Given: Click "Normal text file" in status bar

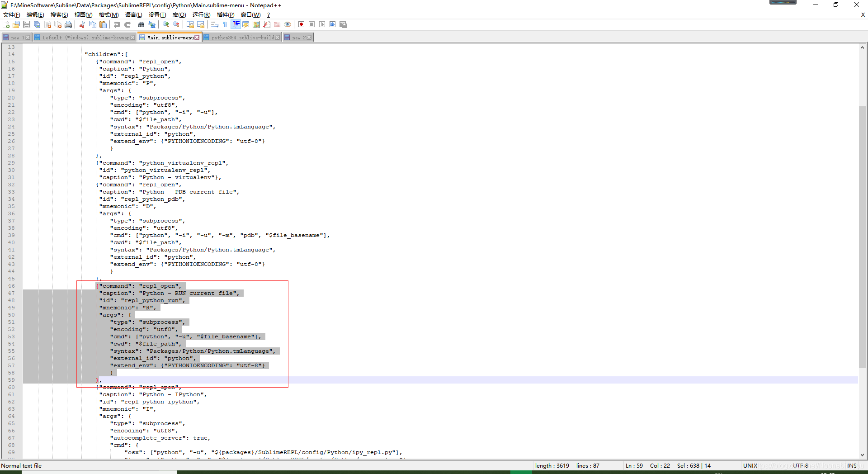Looking at the screenshot, I should click(21, 465).
